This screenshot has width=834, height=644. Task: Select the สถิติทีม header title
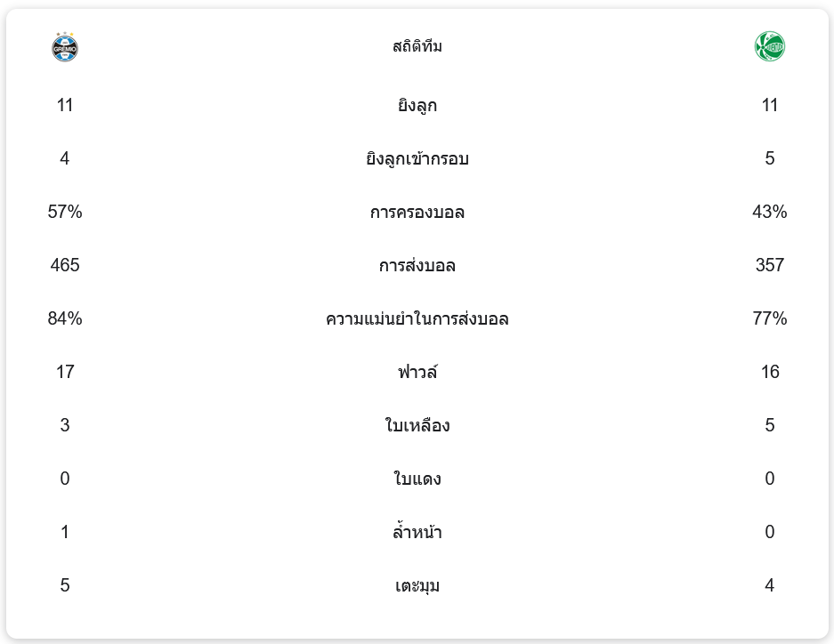[417, 46]
